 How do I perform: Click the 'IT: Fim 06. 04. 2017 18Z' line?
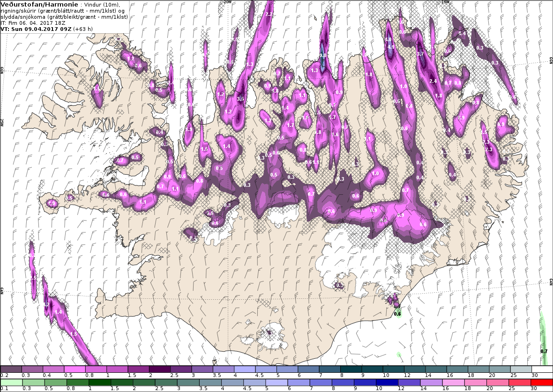coord(34,23)
